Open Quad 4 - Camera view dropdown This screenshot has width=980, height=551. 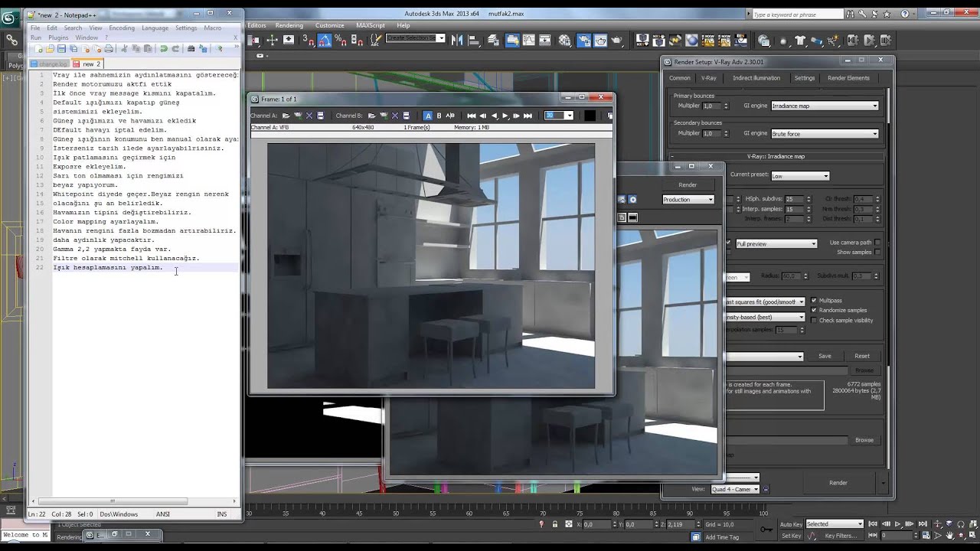pyautogui.click(x=735, y=489)
